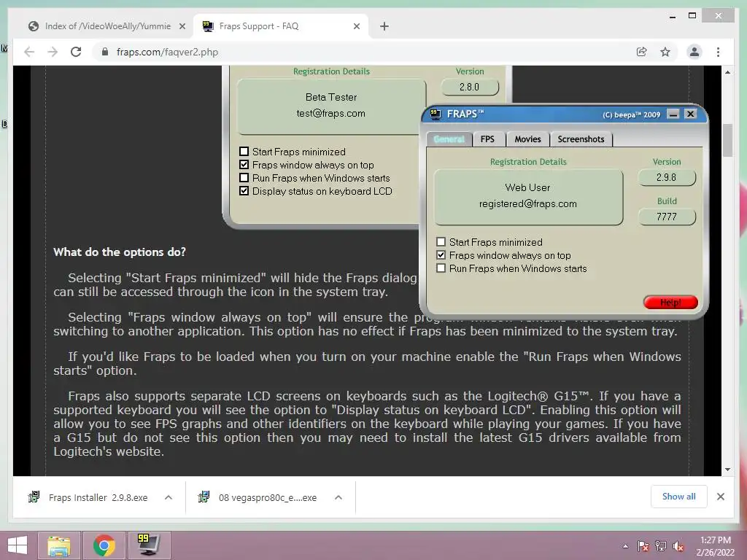Viewport: 747px width, 560px height.
Task: Click the Build 7777 field in Fraps
Action: (x=667, y=217)
